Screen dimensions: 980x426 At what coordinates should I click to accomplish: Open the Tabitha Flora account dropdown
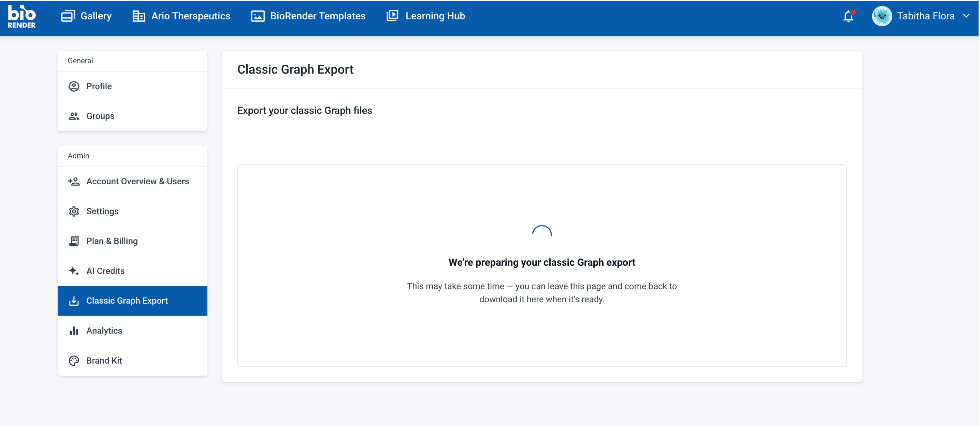point(921,16)
